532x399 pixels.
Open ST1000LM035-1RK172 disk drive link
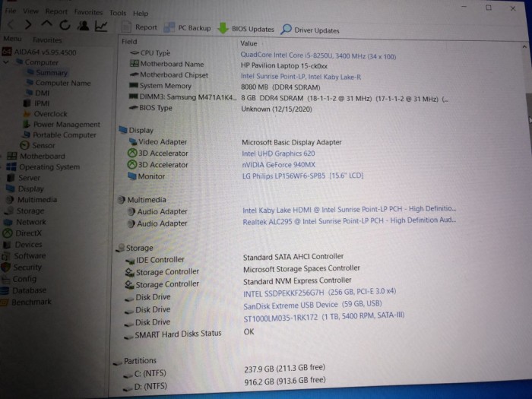324,317
